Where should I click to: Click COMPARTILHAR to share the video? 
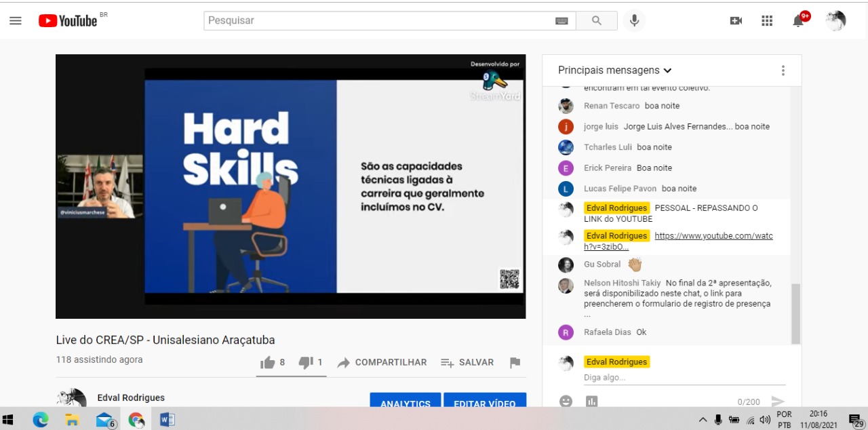pos(382,363)
